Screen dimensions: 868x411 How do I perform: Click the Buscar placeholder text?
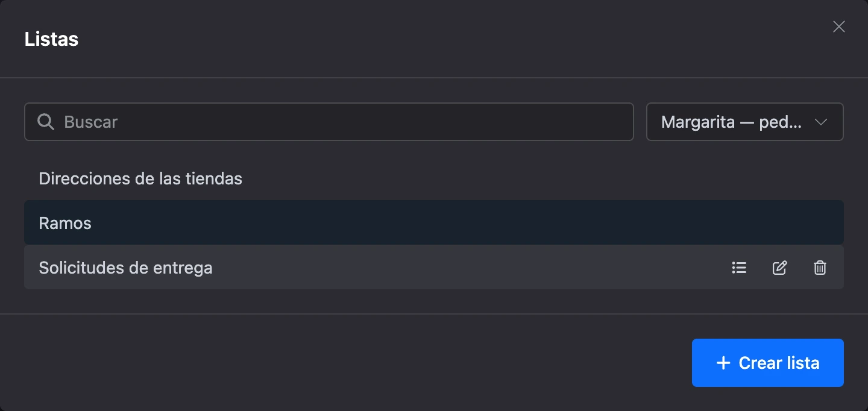pyautogui.click(x=91, y=122)
